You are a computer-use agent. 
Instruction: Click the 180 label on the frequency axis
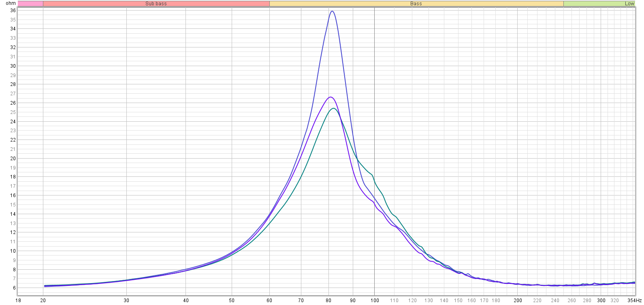point(496,301)
